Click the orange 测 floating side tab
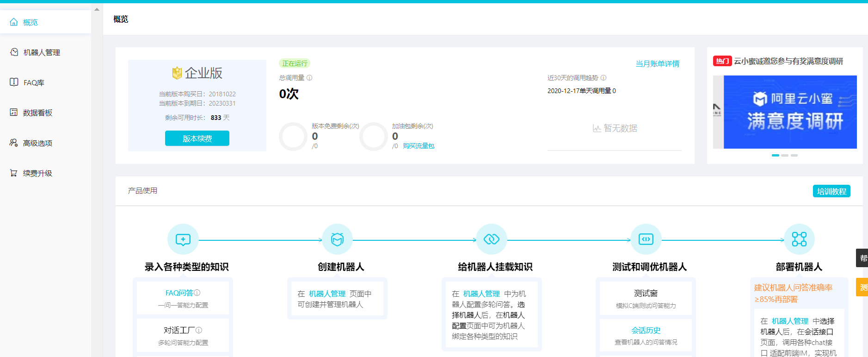Screen dimensions: 868x357 click(x=863, y=287)
